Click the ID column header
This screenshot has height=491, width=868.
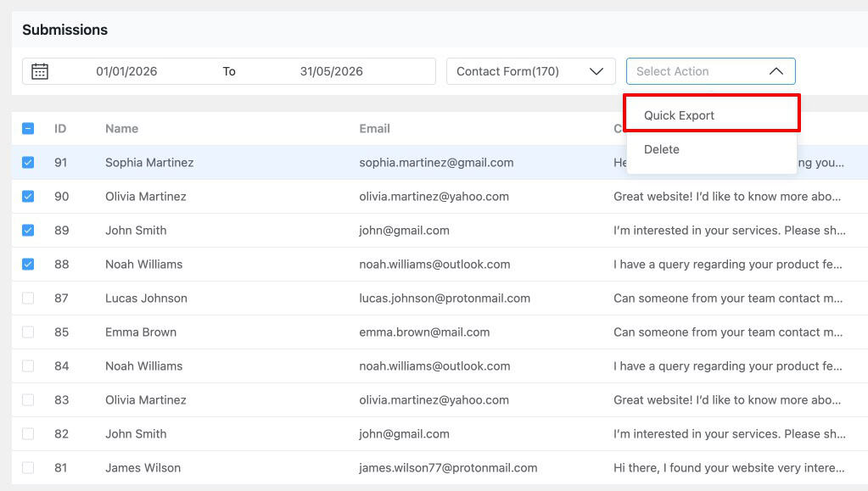60,128
